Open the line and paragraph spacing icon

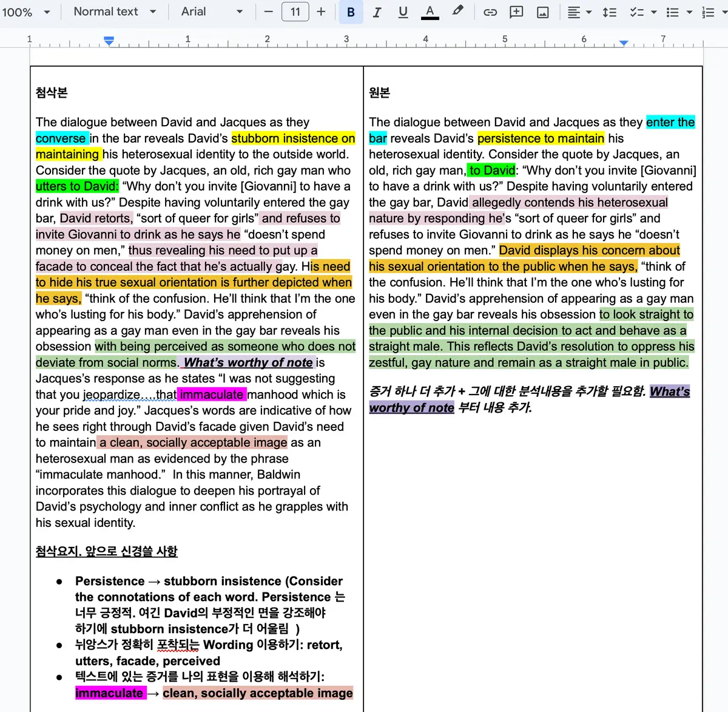[x=610, y=12]
